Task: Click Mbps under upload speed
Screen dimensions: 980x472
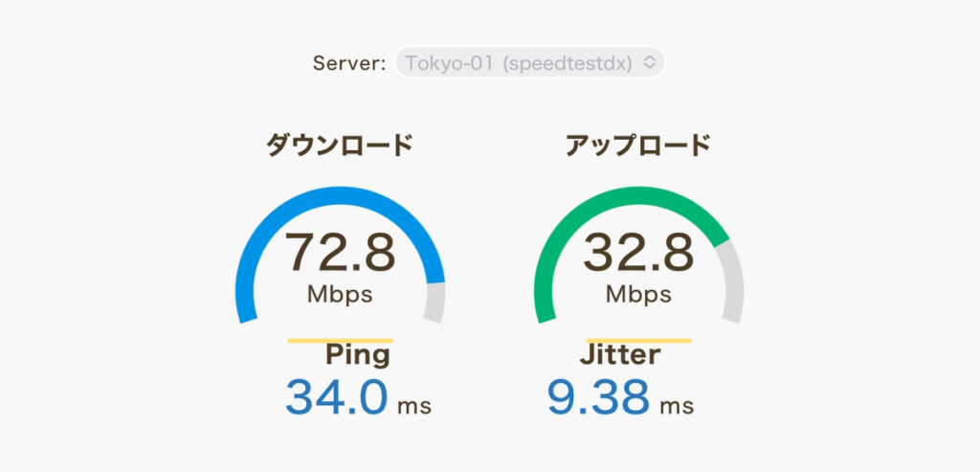Action: pos(638,294)
